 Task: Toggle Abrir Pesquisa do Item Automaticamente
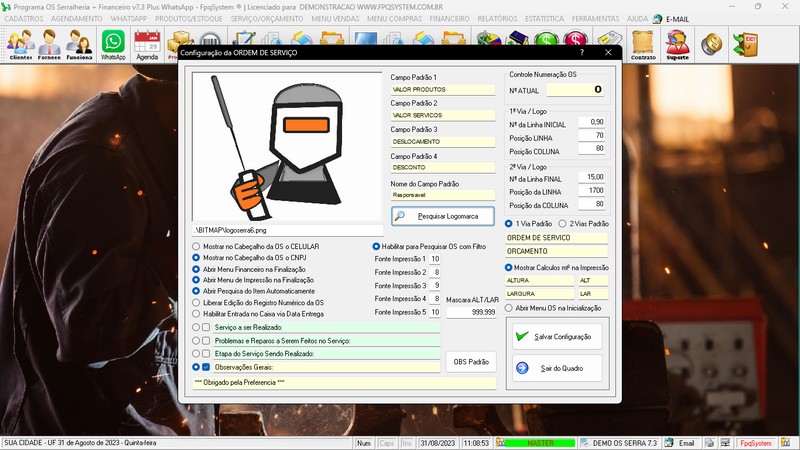coord(196,291)
